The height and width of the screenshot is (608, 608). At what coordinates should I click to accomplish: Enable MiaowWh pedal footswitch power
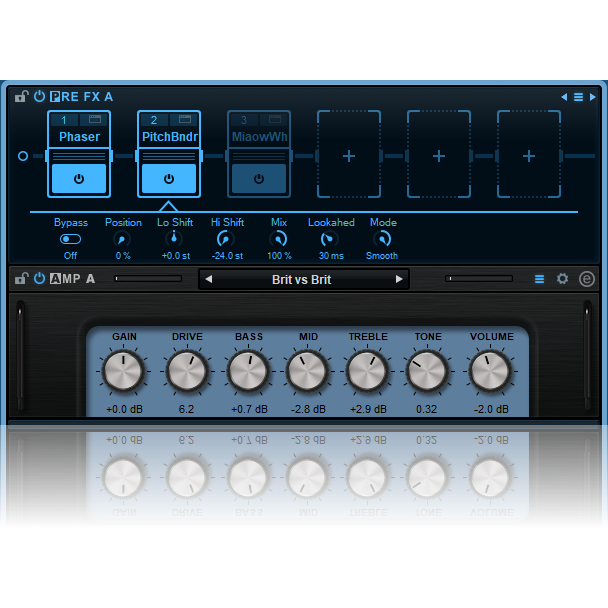pyautogui.click(x=259, y=178)
